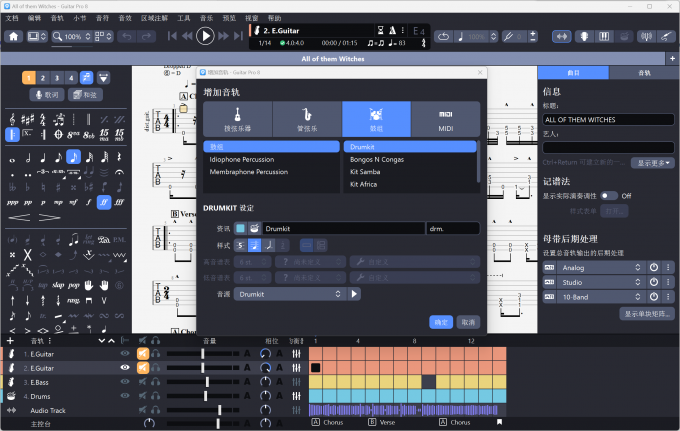Preview the Drumkit sound with play arrow
Screen dimensions: 680x431
pos(355,294)
